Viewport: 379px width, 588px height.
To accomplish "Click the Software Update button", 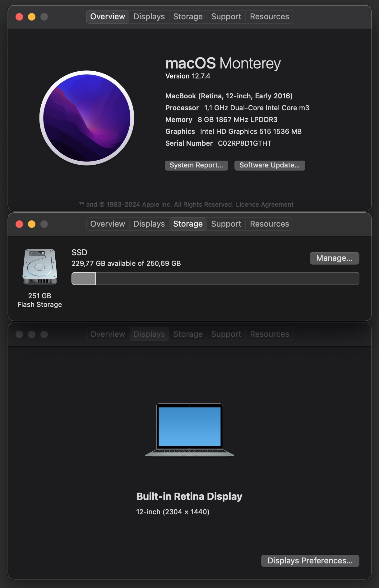I will click(270, 165).
